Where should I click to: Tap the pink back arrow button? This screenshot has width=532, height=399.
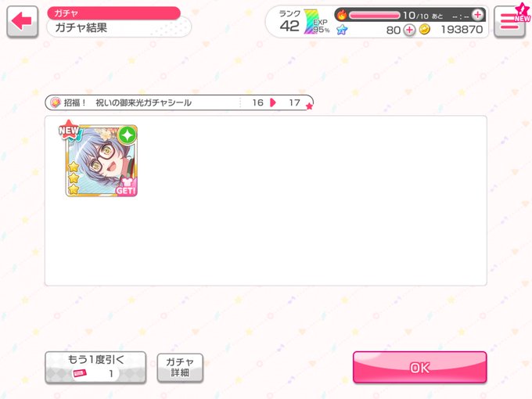click(x=22, y=22)
